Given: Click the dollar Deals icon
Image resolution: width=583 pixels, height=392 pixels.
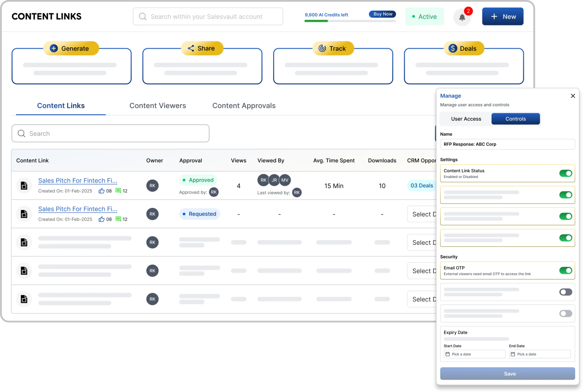Looking at the screenshot, I should point(453,48).
